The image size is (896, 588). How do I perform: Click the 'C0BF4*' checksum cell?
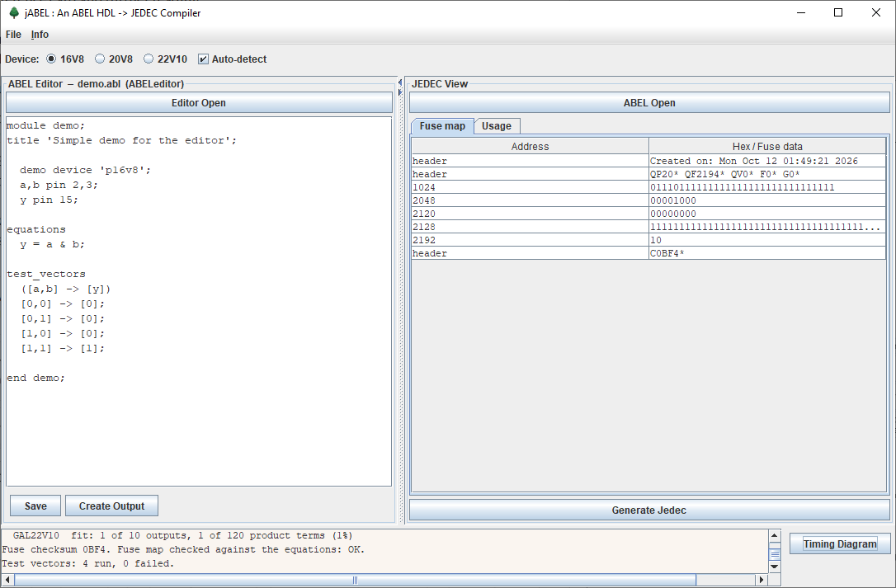767,253
